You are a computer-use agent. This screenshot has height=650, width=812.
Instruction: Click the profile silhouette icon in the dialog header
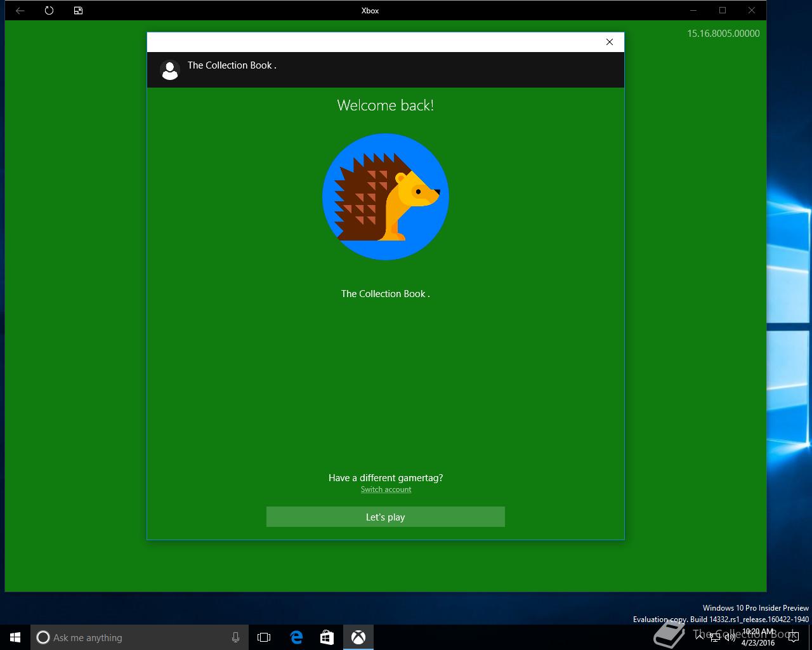tap(170, 70)
